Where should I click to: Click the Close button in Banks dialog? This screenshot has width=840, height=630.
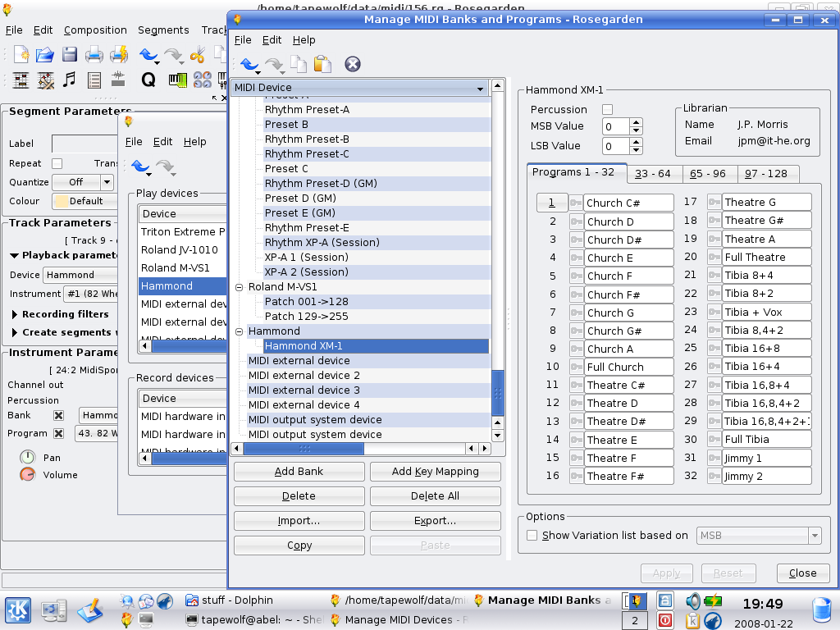point(802,573)
